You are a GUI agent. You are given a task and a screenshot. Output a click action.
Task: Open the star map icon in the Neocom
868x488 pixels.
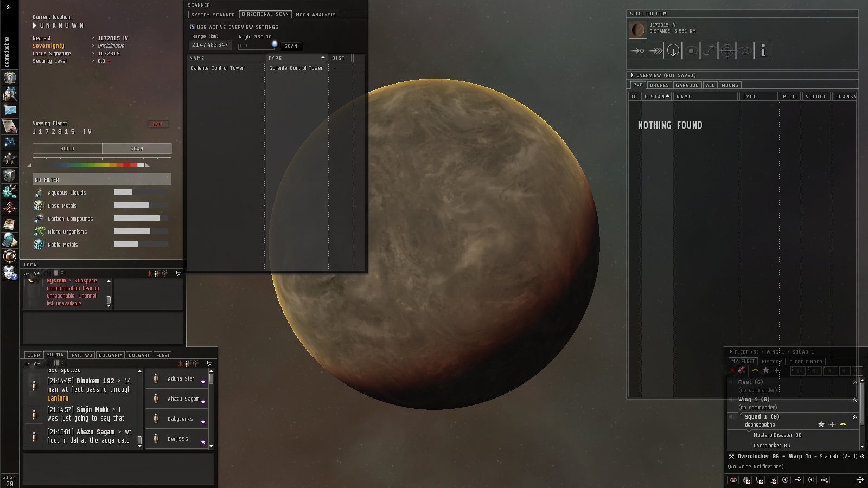pos(10,142)
